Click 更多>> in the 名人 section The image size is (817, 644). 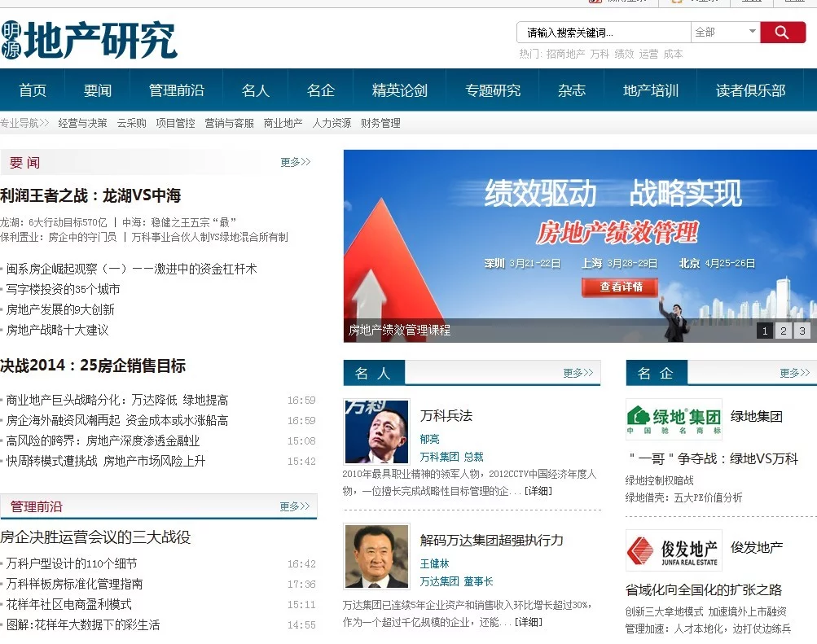point(578,373)
